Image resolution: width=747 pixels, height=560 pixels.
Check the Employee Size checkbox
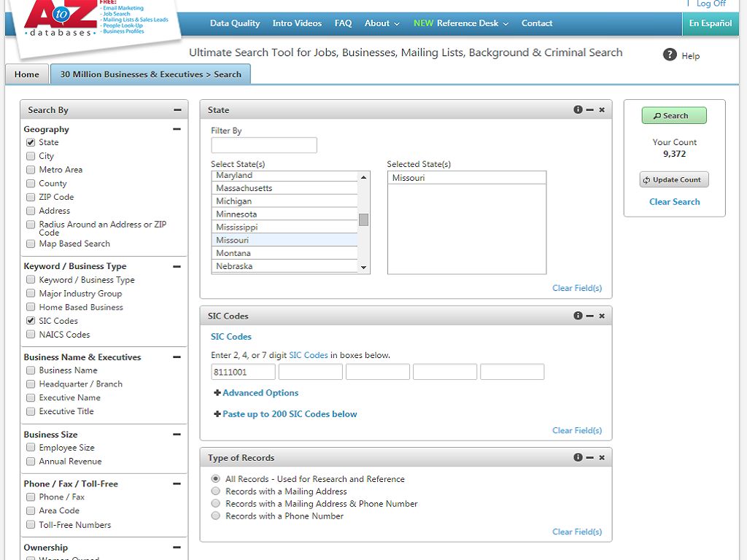(x=31, y=447)
